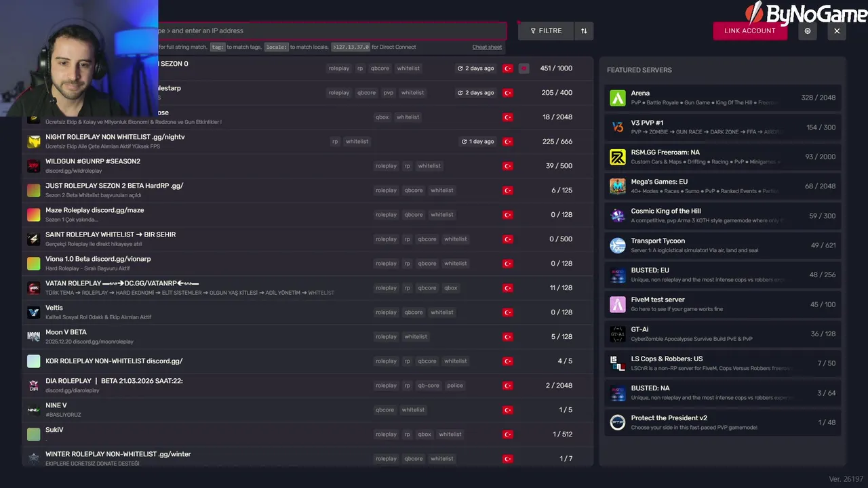Click the FiveM test server icon
This screenshot has width=868, height=488.
[618, 304]
